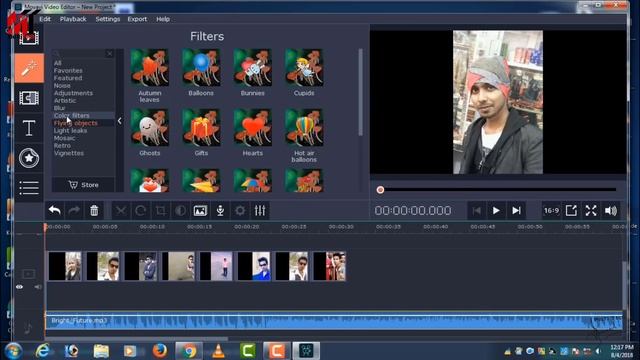This screenshot has height=360, width=640.
Task: Open the Stickers star tab
Action: click(29, 158)
